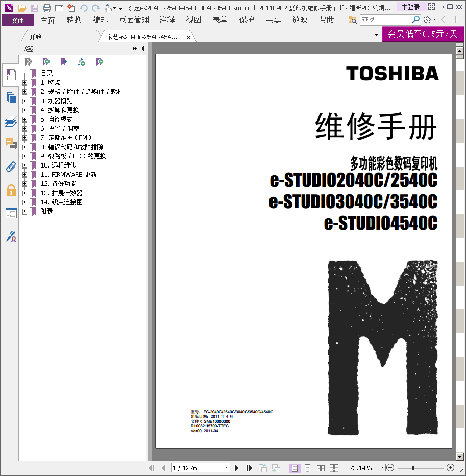Screen dimensions: 466x476
Task: Click the bookmark options icon with check
Action: pyautogui.click(x=100, y=62)
